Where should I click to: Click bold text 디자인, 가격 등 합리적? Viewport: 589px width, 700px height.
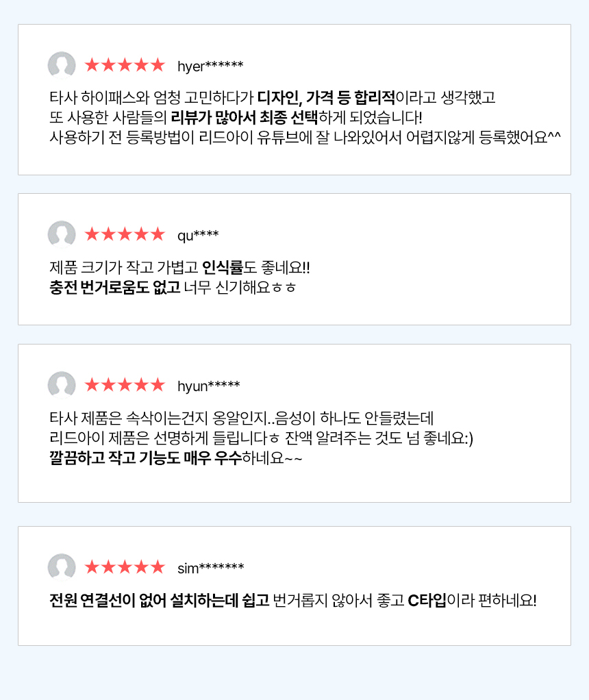point(327,97)
